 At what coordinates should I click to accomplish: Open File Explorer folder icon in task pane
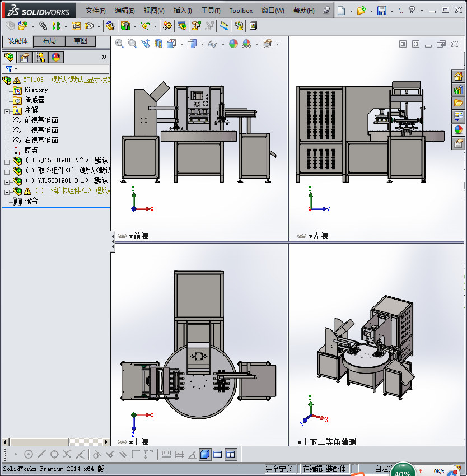[458, 103]
